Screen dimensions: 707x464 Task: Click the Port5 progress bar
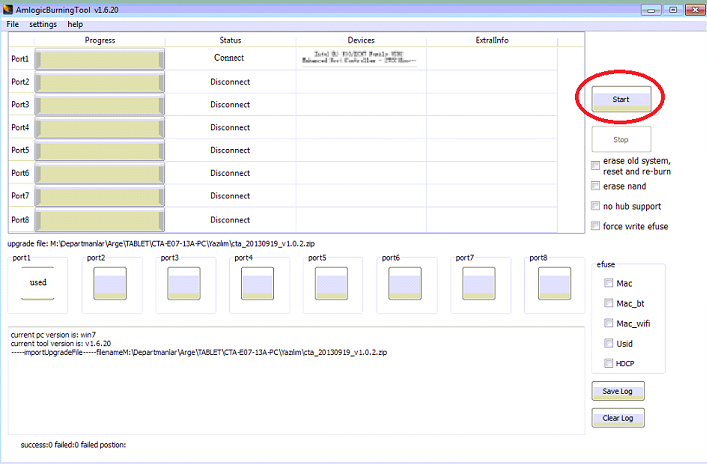(100, 151)
